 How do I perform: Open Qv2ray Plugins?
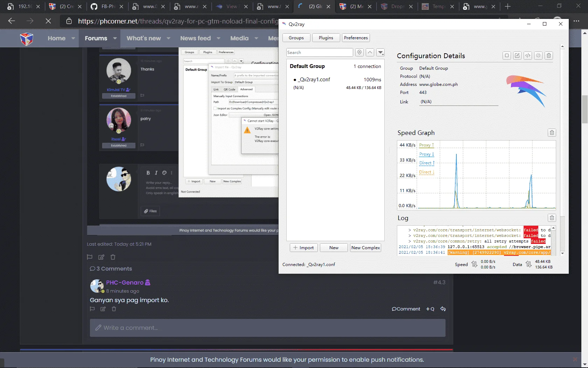point(326,38)
